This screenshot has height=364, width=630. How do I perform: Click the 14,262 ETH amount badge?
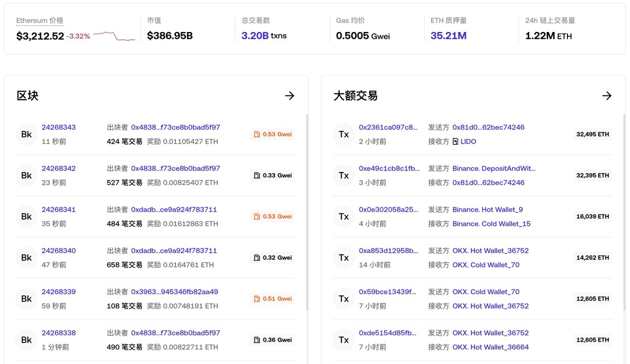click(593, 258)
